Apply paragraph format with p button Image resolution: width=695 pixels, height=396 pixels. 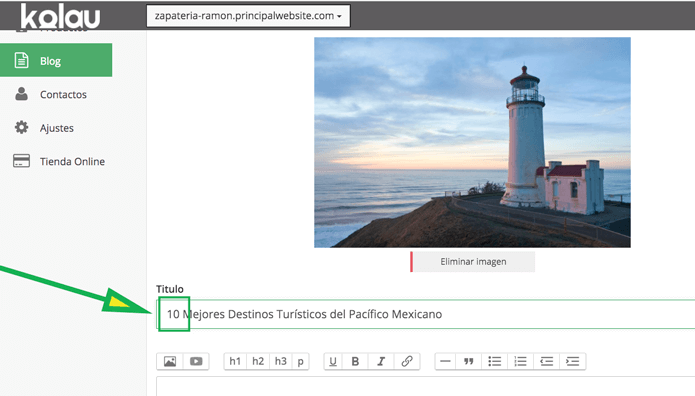[x=301, y=361]
